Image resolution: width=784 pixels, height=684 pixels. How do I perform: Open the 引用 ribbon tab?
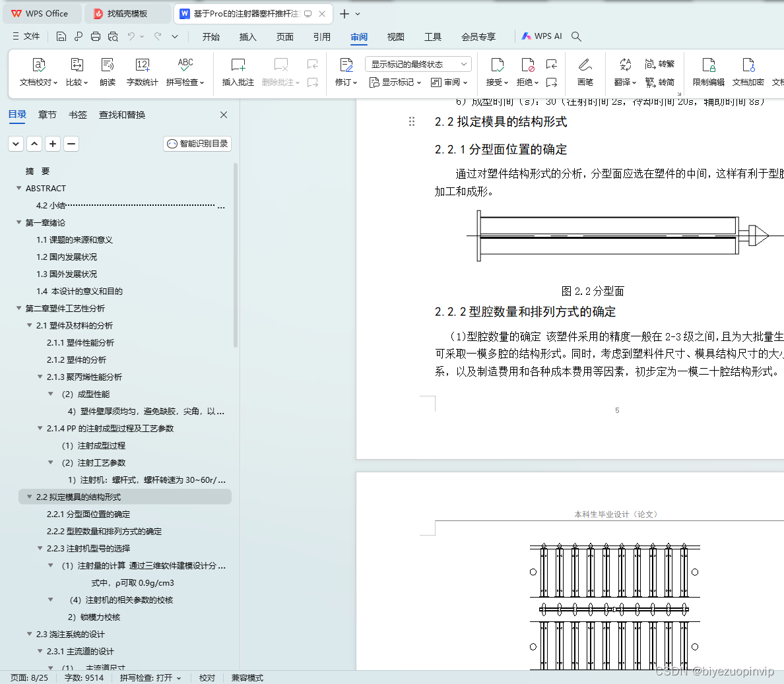[322, 36]
